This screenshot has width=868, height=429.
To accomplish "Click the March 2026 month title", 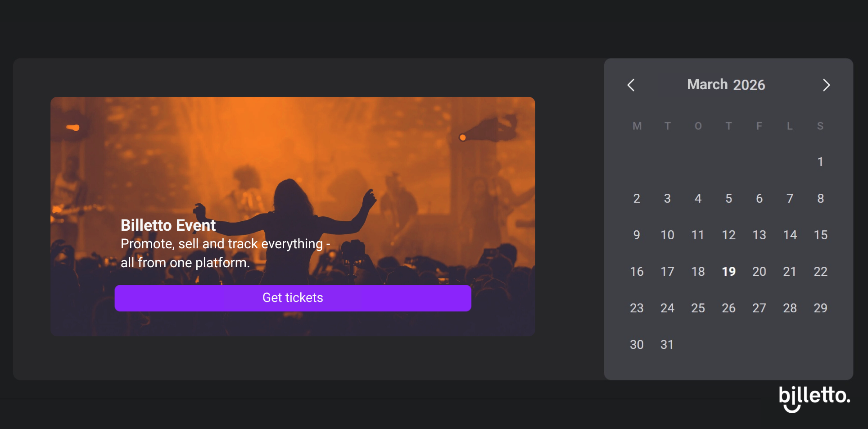I will (x=726, y=85).
